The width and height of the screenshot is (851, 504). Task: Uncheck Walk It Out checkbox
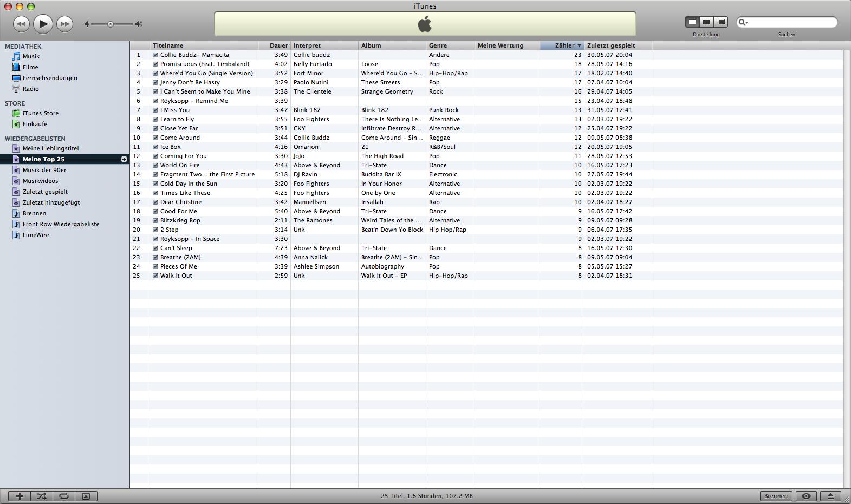[x=155, y=276]
